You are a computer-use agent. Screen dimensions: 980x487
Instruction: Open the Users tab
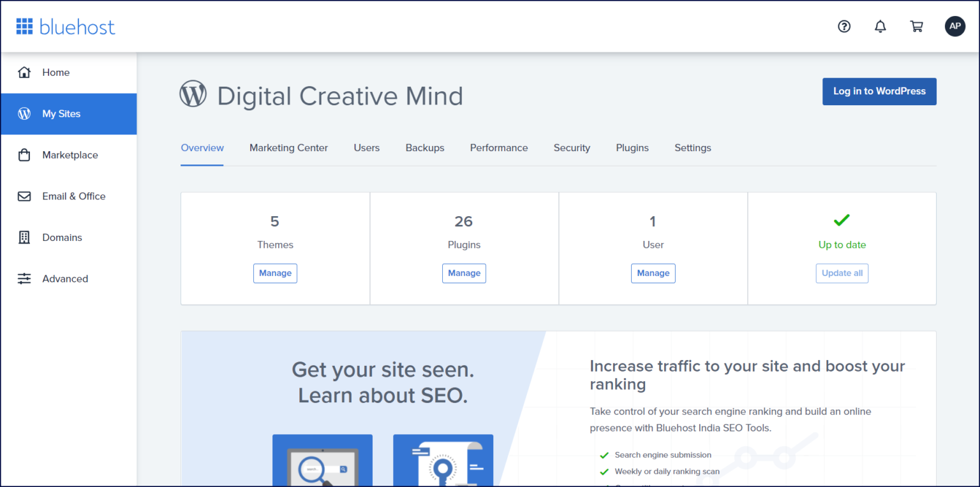(367, 148)
